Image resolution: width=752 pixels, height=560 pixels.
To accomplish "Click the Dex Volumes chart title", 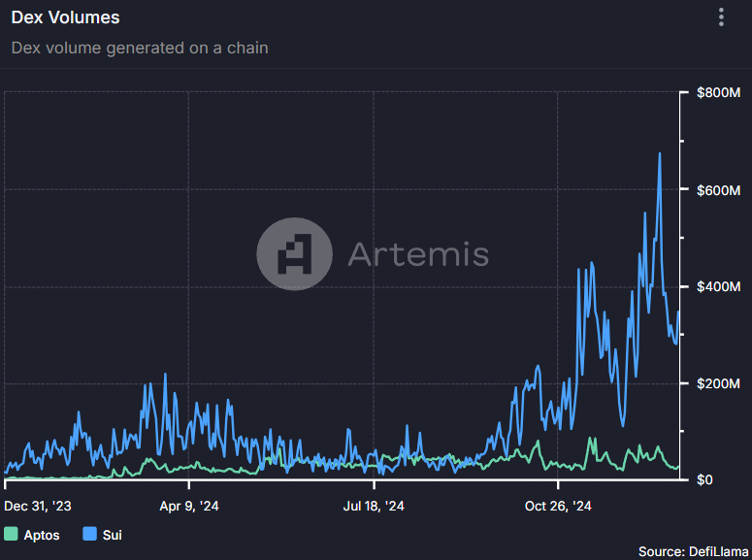I will tap(65, 17).
